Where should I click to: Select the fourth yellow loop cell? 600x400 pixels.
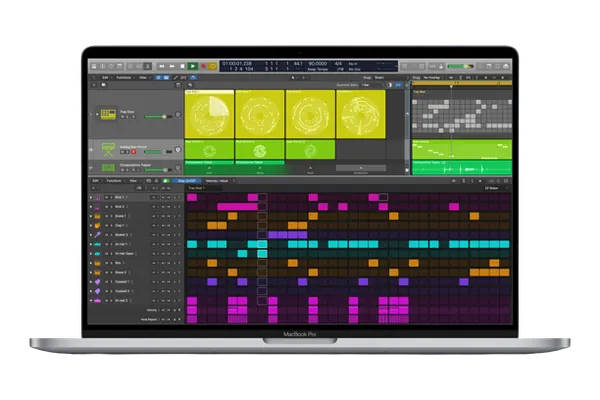click(x=361, y=114)
